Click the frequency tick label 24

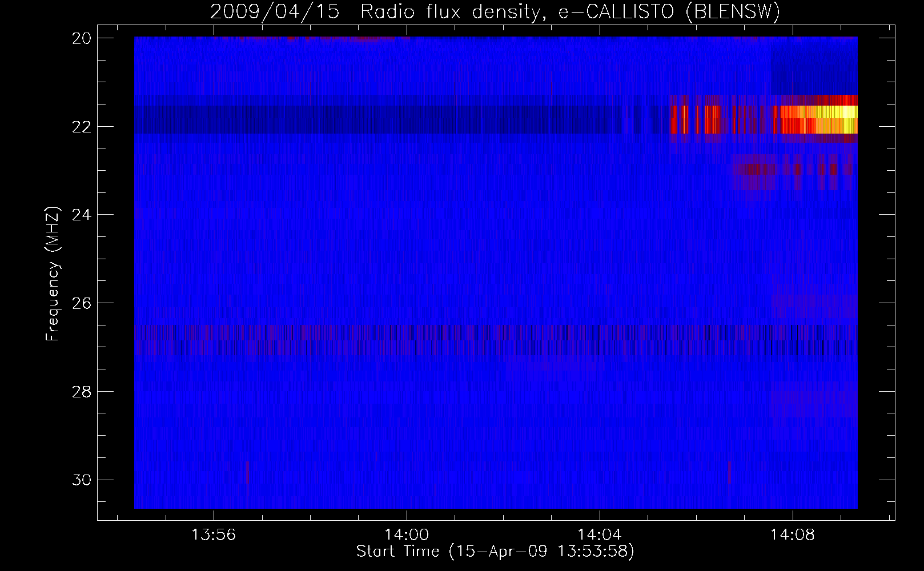pos(82,215)
